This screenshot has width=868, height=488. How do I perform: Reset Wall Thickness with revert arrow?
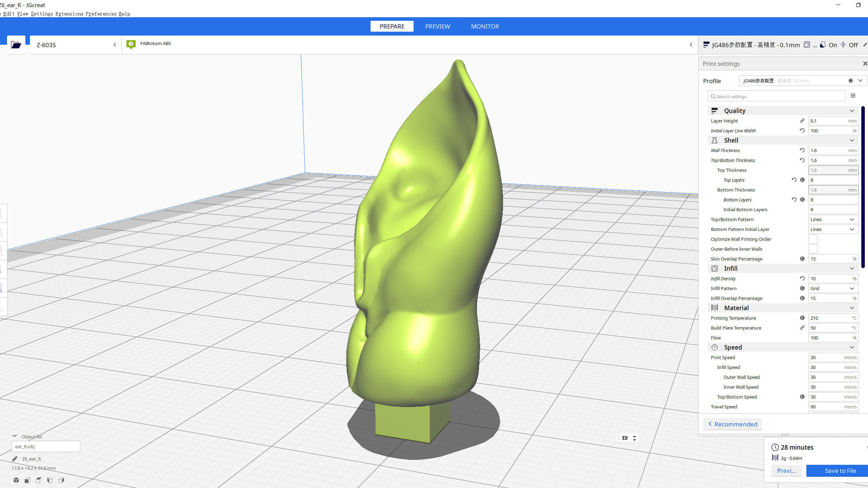point(802,150)
